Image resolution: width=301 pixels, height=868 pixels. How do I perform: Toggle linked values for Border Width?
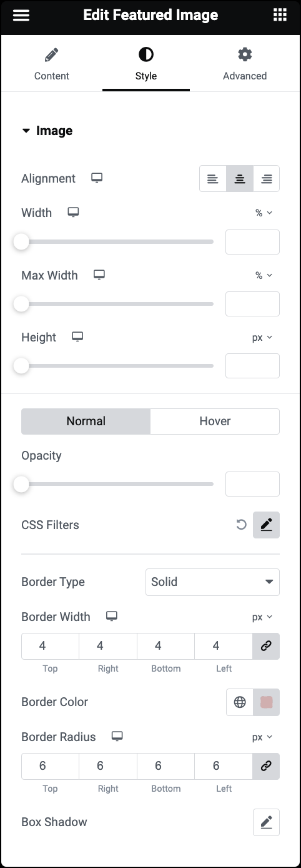click(266, 646)
